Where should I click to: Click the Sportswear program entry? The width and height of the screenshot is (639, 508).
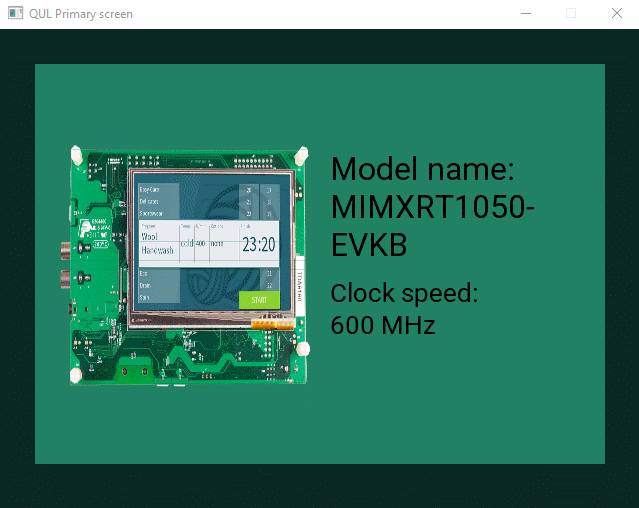(x=152, y=213)
